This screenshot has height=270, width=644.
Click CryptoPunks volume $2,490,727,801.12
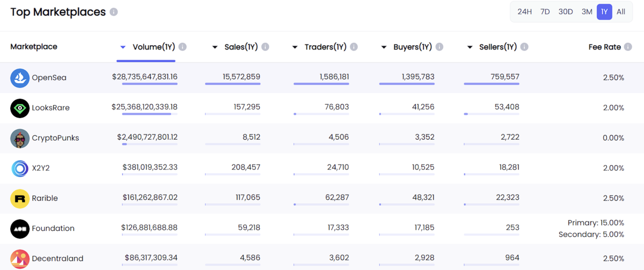point(147,137)
